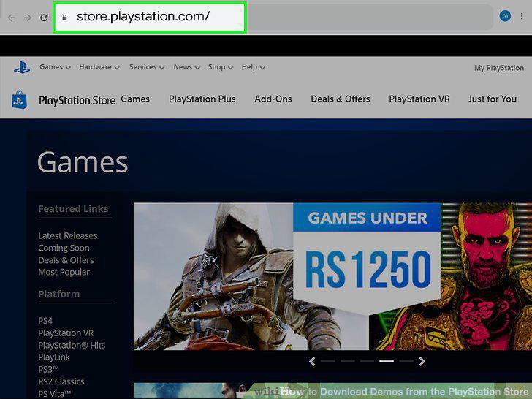Click the PlayStation Store shopping bag icon
The image size is (532, 399).
point(19,99)
